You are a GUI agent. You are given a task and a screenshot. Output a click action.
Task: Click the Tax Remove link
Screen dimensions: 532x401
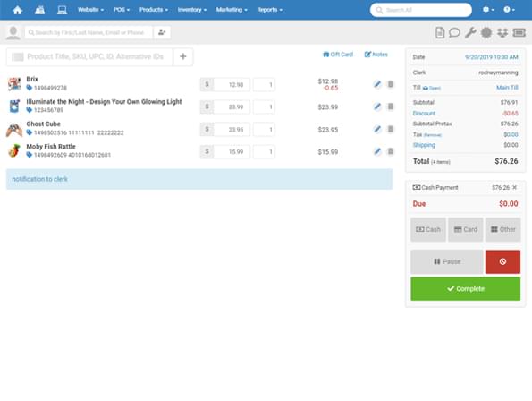click(433, 135)
